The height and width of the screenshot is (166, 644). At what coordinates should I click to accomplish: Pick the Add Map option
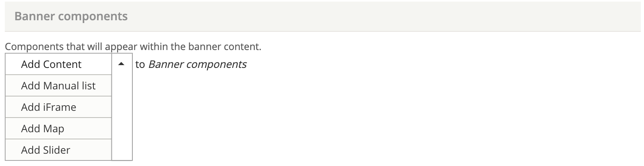pos(43,129)
